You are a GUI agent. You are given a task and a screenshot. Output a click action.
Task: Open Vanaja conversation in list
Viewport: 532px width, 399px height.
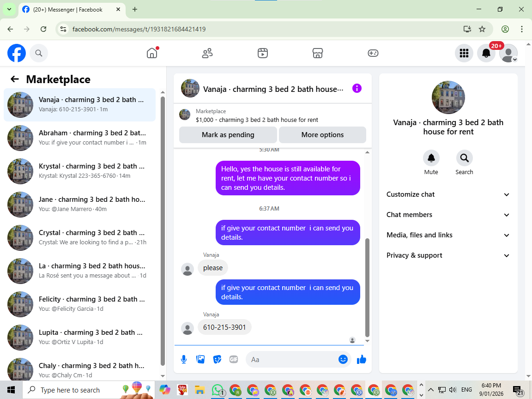[x=80, y=104]
